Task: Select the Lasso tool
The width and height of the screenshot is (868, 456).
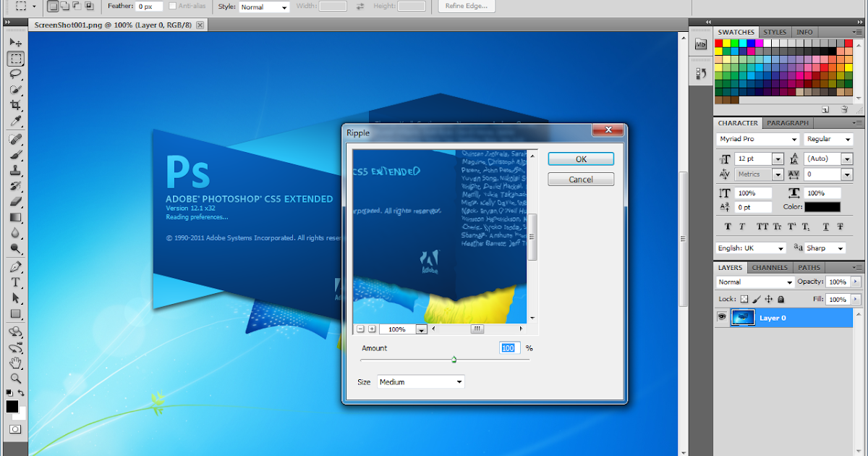Action: (15, 75)
